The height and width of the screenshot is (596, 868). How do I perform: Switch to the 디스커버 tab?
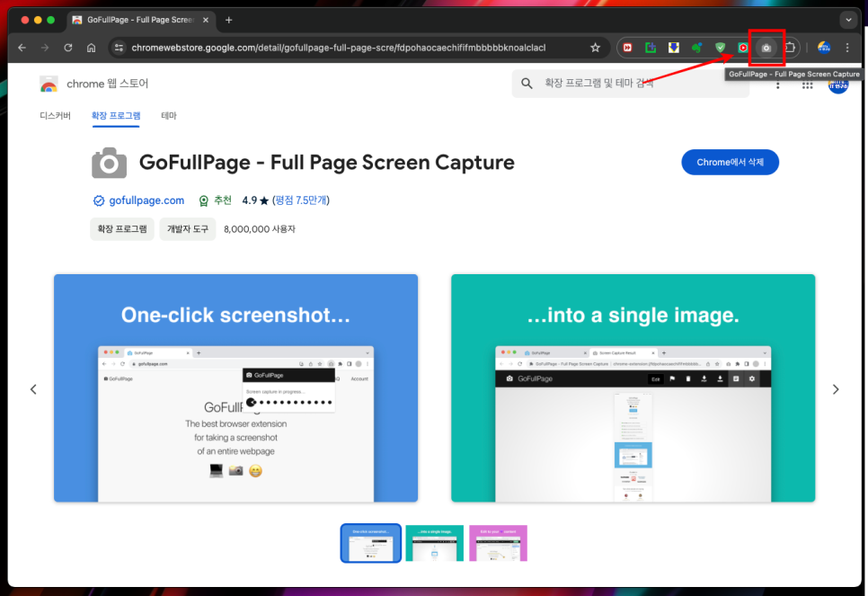(x=56, y=116)
